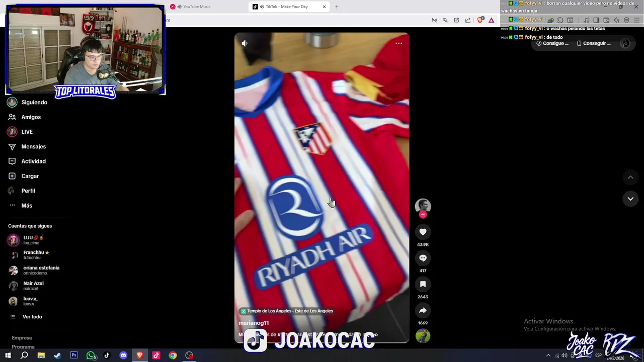Open WhatsApp from the taskbar
The height and width of the screenshot is (362, 644).
pyautogui.click(x=91, y=355)
